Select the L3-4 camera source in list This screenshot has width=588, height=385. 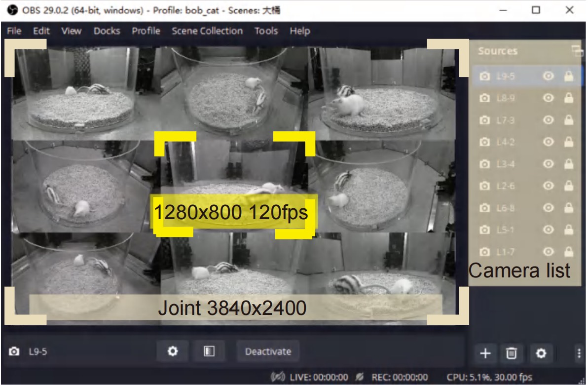click(x=506, y=164)
